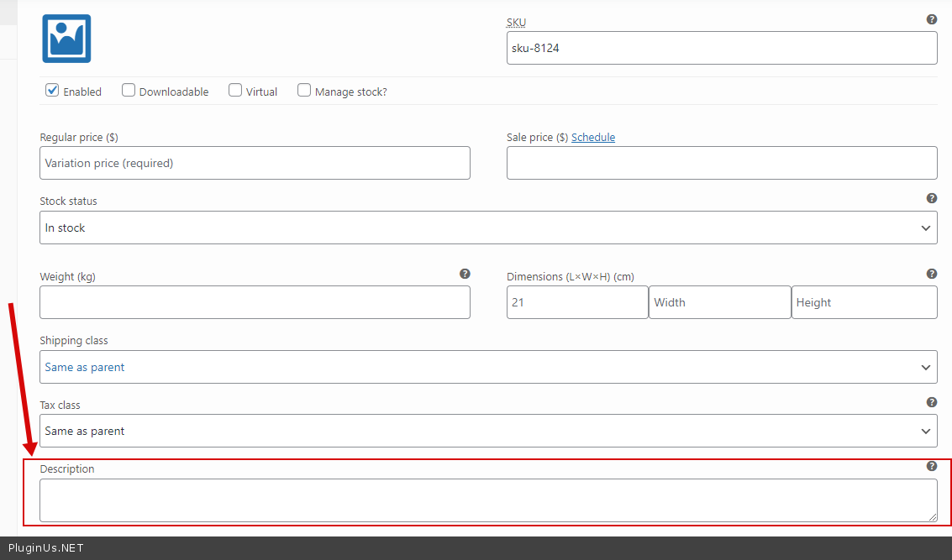Image resolution: width=952 pixels, height=560 pixels.
Task: Click into the Regular price field
Action: pyautogui.click(x=255, y=163)
